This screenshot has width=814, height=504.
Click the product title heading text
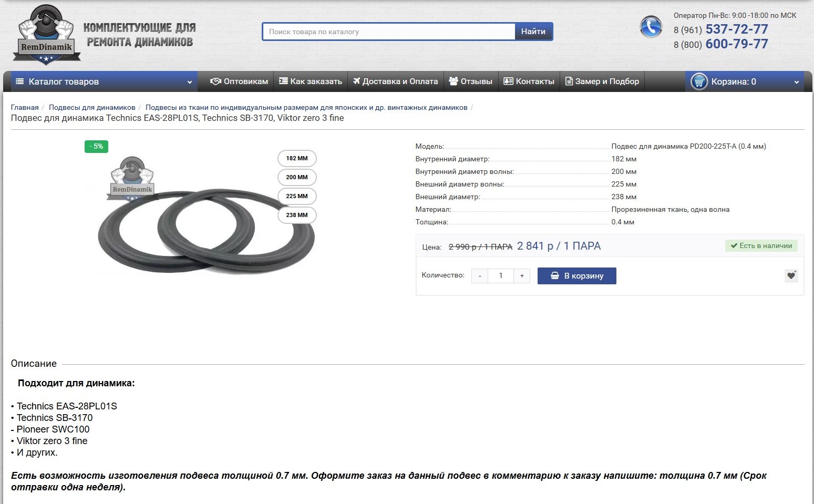pyautogui.click(x=178, y=118)
